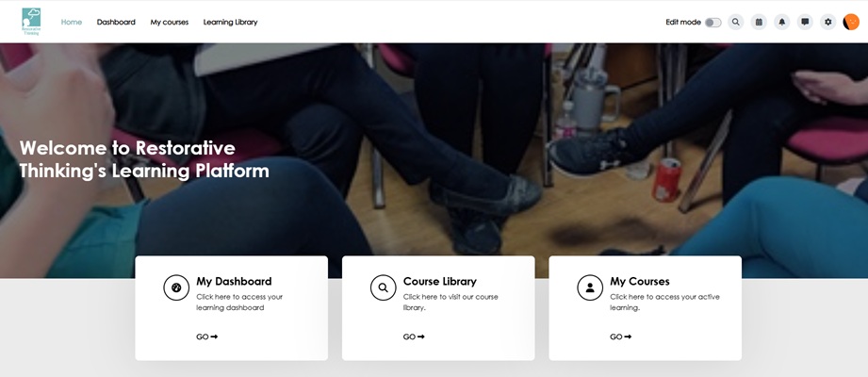Image resolution: width=868 pixels, height=377 pixels.
Task: Click 'Click here to access your active learning.' text
Action: (x=664, y=303)
